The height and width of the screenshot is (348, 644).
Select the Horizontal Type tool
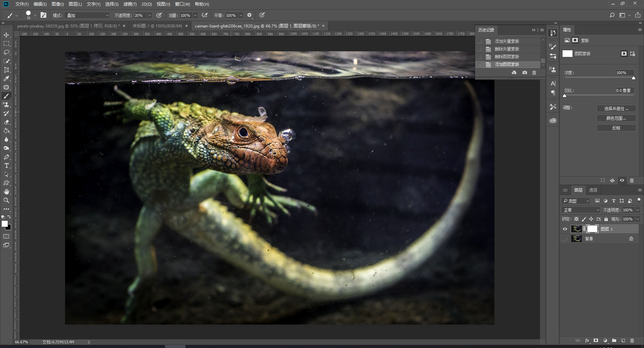[6, 166]
